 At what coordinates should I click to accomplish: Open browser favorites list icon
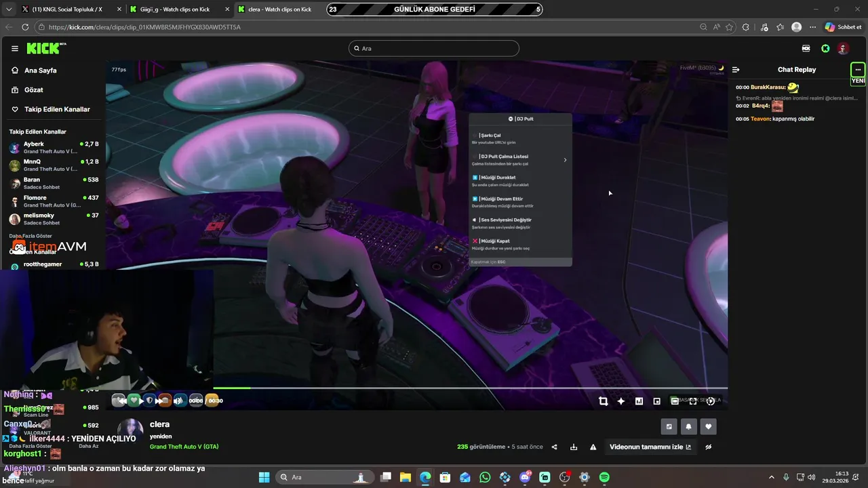781,27
